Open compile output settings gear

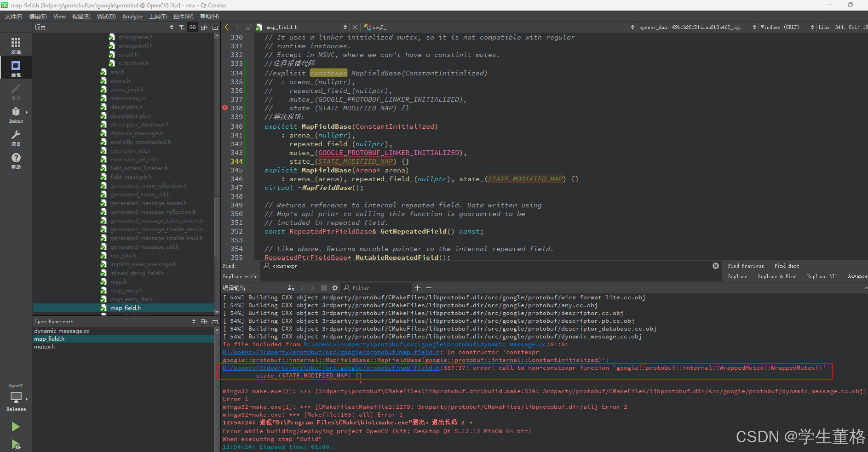335,288
